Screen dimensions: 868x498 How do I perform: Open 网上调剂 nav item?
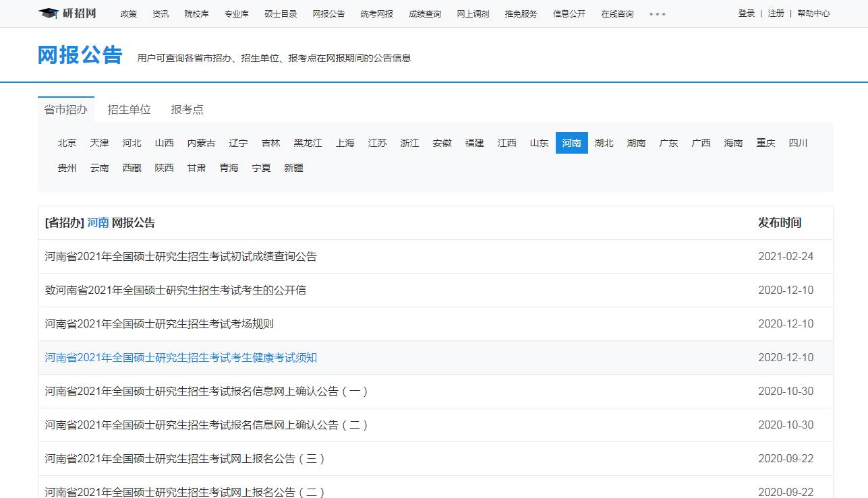(x=473, y=13)
